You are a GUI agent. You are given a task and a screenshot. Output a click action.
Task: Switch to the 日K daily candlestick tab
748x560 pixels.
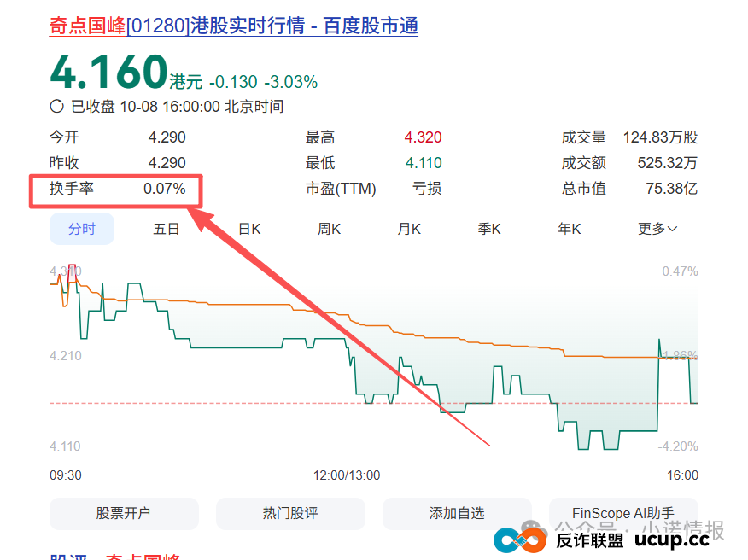pos(248,229)
